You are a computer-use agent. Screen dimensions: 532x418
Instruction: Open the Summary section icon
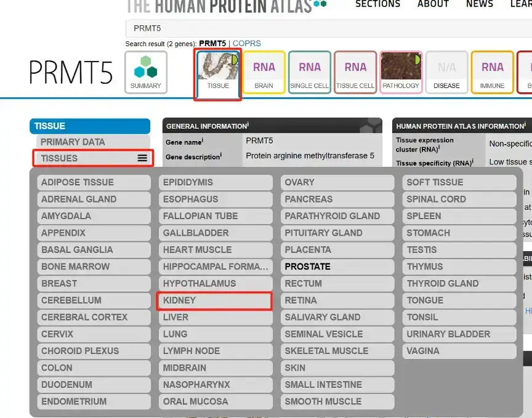click(146, 72)
